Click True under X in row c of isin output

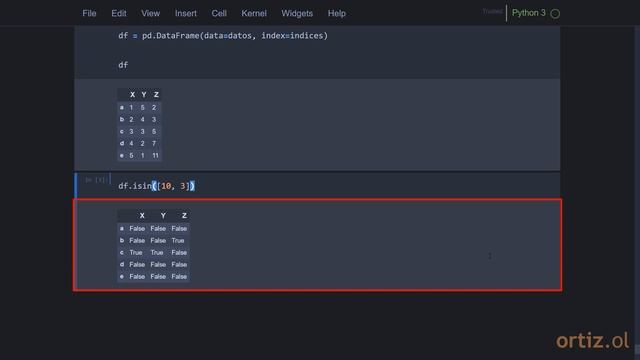point(136,253)
